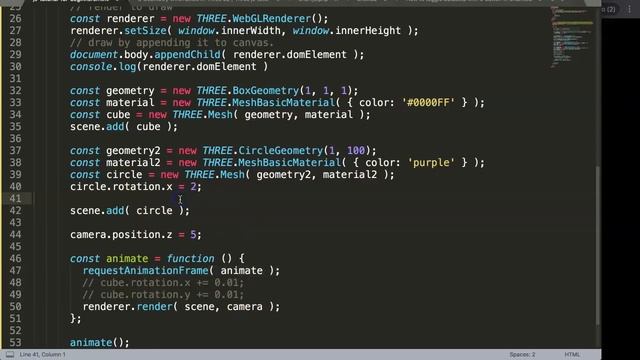Click the vertical scrollbar of the editor

598,245
